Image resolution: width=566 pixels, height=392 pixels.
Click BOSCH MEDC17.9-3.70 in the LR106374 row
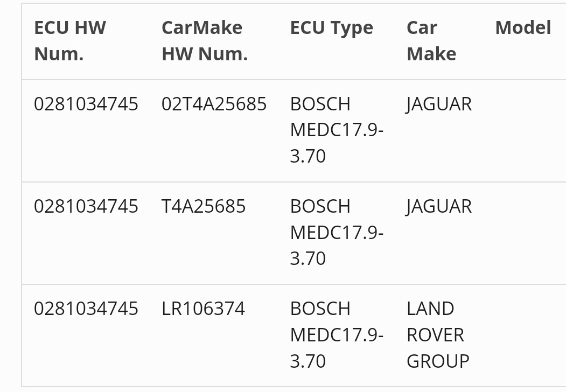[337, 334]
